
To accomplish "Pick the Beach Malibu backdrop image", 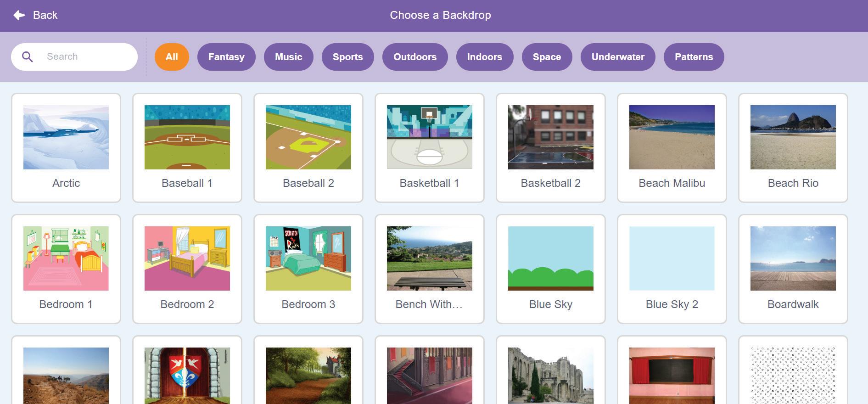I will (672, 137).
